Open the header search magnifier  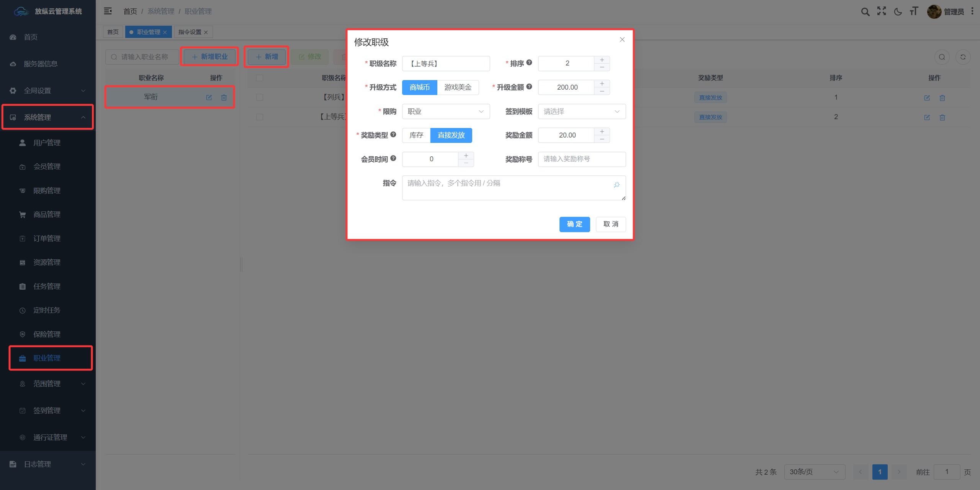[x=865, y=11]
